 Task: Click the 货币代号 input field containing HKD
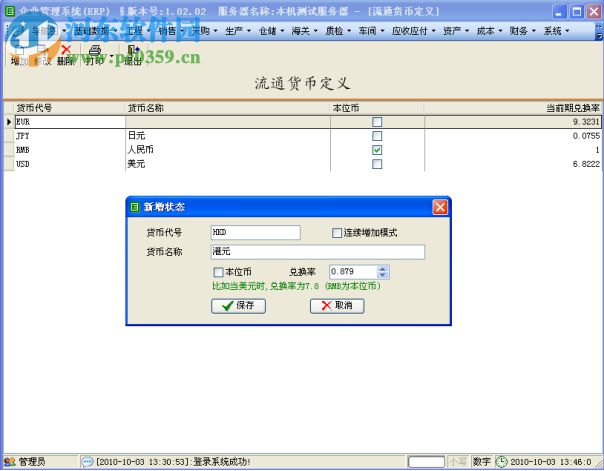tap(255, 233)
